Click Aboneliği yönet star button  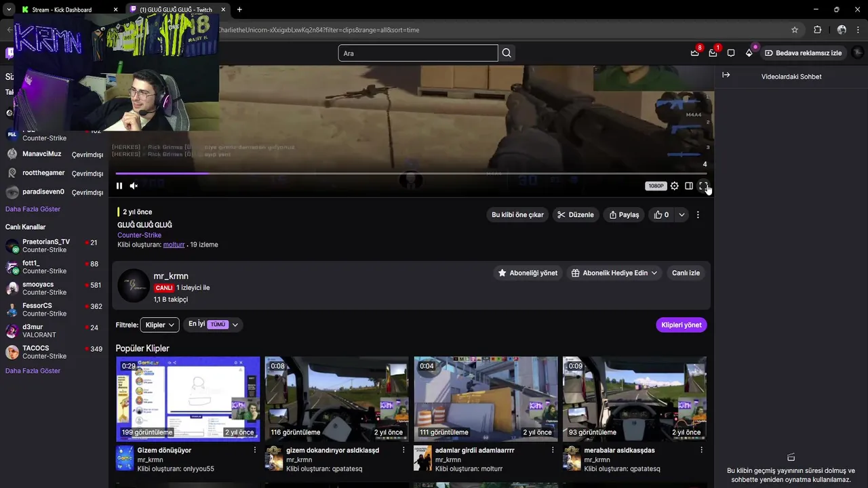(x=528, y=273)
